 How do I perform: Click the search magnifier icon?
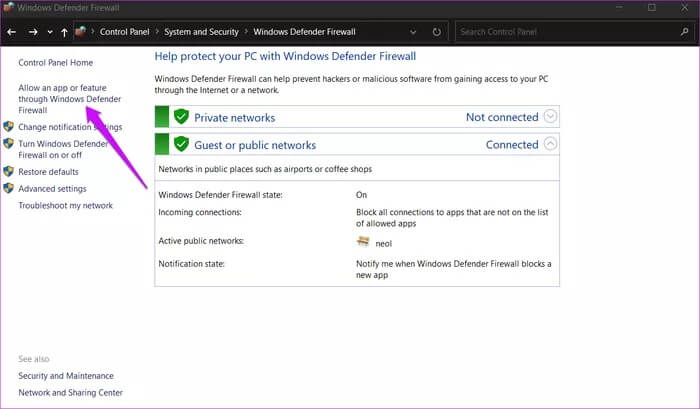(685, 32)
